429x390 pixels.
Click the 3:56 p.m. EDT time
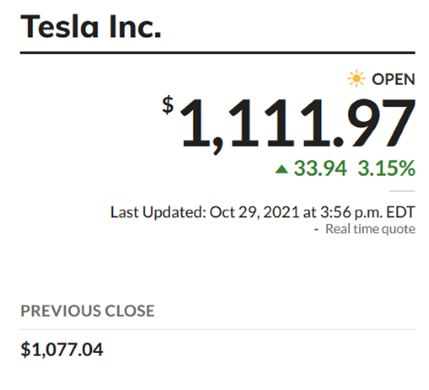(x=368, y=212)
